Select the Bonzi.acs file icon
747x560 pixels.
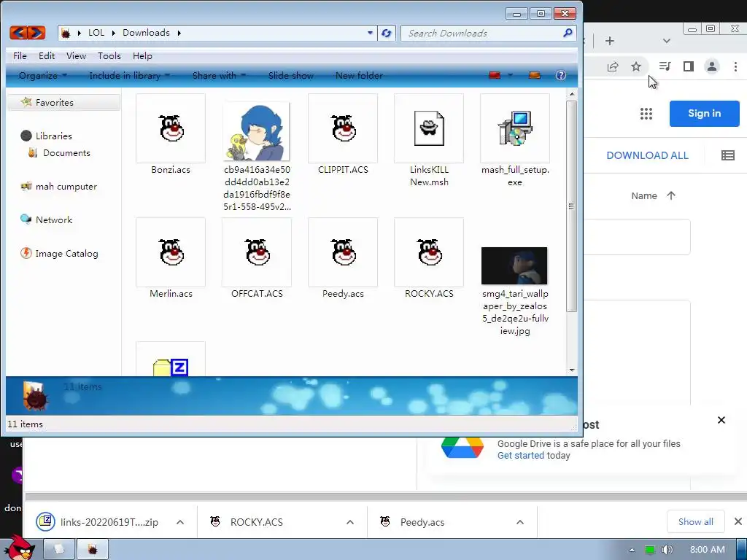click(171, 128)
